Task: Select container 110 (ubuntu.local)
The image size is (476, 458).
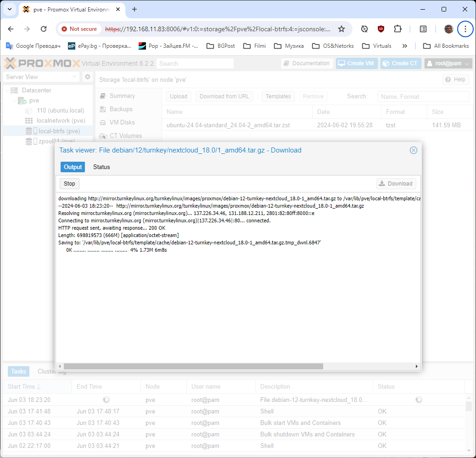Action: [61, 111]
